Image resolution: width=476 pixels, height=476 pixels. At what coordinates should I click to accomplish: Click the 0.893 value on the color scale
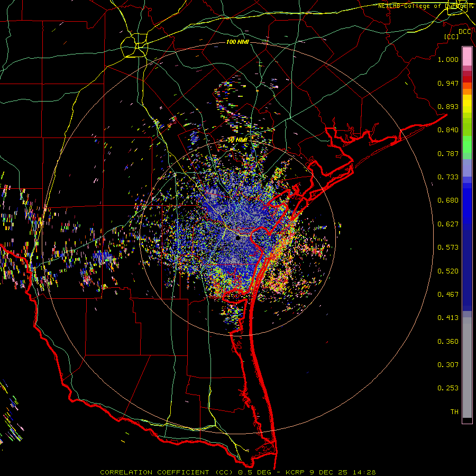[448, 106]
